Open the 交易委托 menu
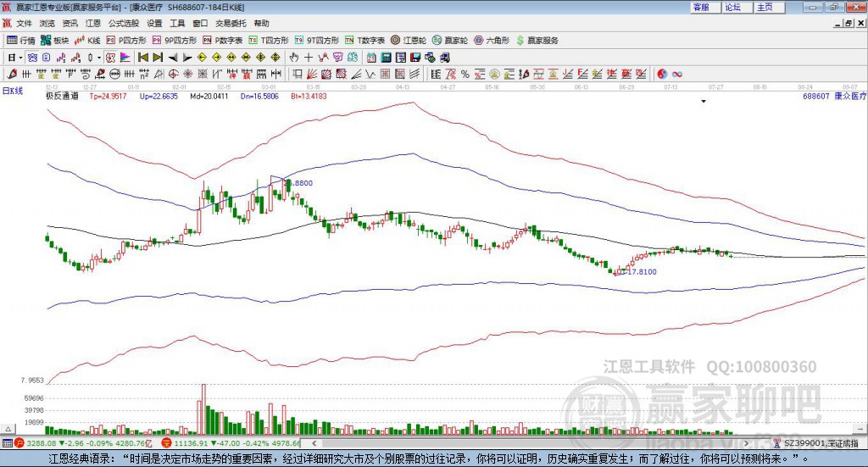Viewport: 868px width, 467px height. pos(231,23)
